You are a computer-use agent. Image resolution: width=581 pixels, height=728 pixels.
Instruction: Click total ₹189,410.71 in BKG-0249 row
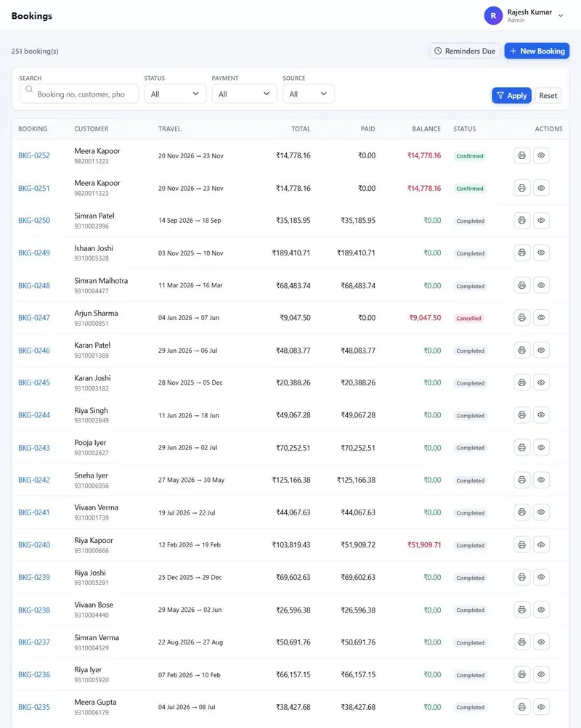(291, 253)
